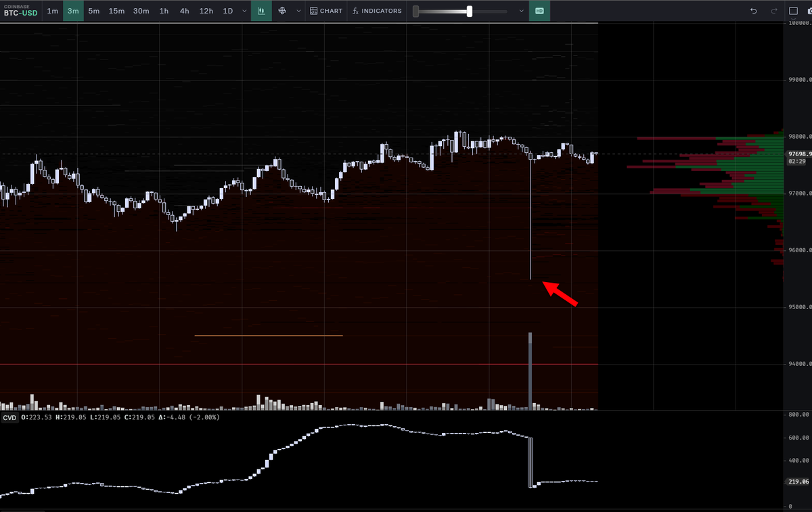The width and height of the screenshot is (812, 512).
Task: Expand the dropdown next to heatmap tool icon
Action: point(298,11)
